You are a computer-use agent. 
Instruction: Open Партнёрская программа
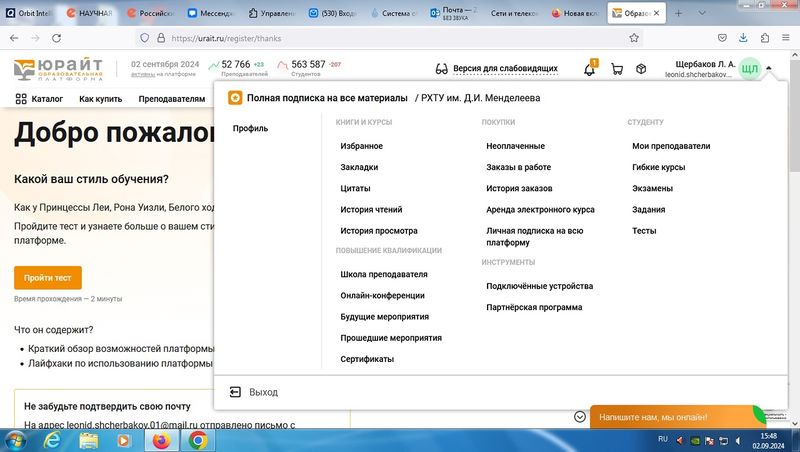coord(534,307)
